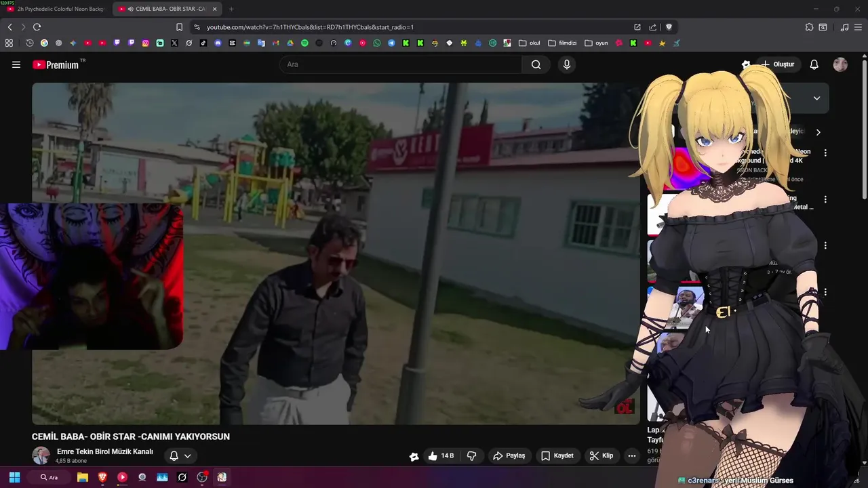The height and width of the screenshot is (488, 868).
Task: Open three-dot menu of third playlist video
Action: [x=825, y=245]
